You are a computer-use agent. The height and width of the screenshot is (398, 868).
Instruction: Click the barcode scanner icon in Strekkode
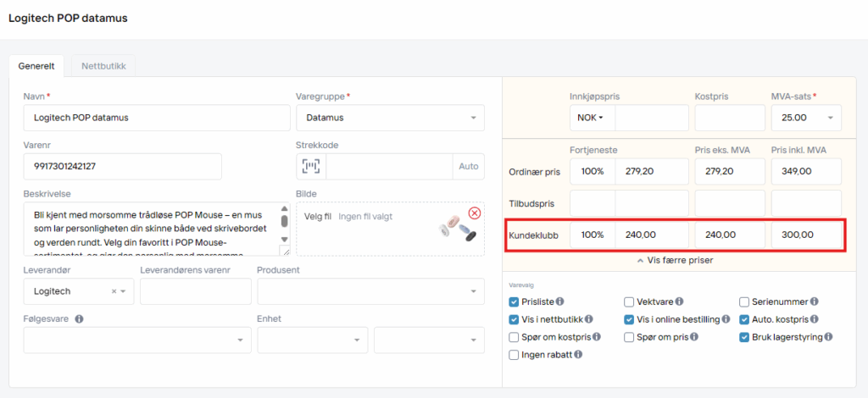coord(311,166)
